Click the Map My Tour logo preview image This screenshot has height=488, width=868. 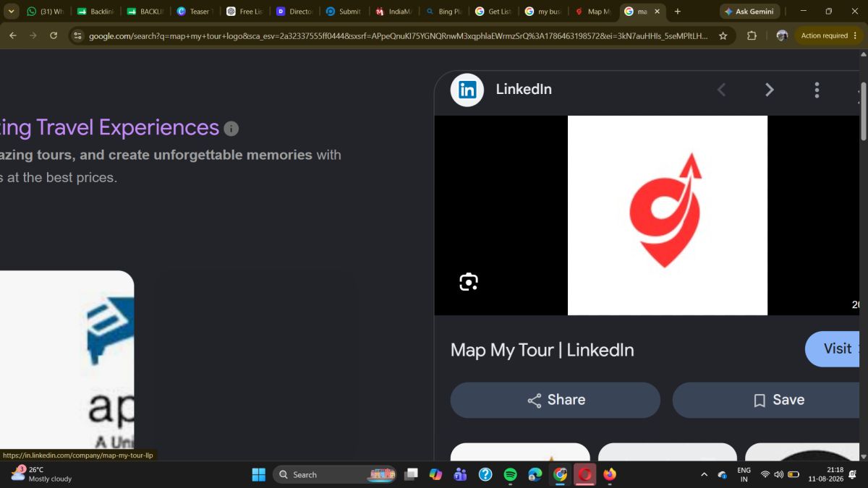[667, 215]
